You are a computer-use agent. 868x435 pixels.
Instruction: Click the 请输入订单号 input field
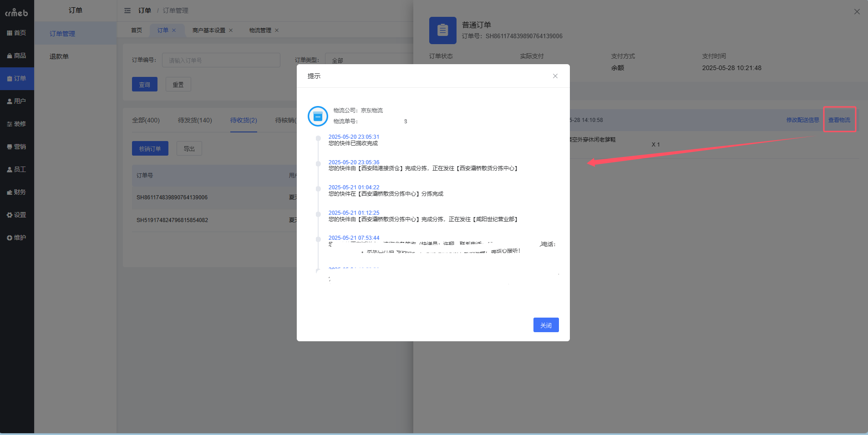click(221, 60)
